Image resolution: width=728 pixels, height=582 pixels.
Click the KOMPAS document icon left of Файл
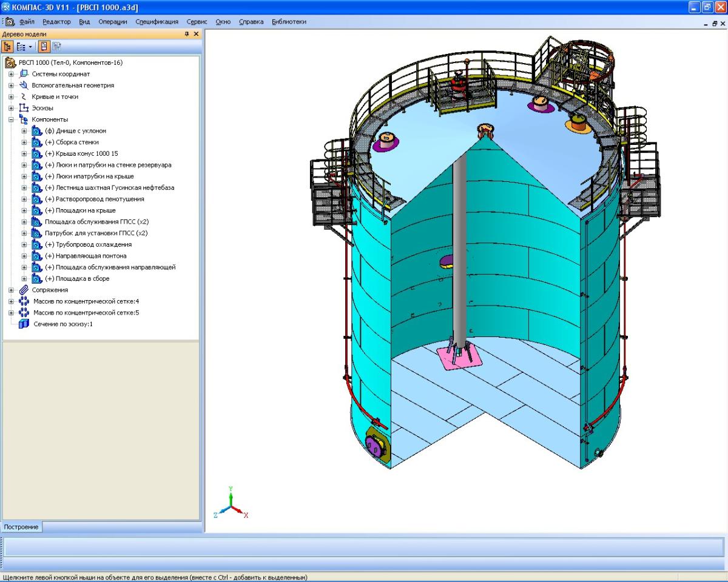pos(10,22)
